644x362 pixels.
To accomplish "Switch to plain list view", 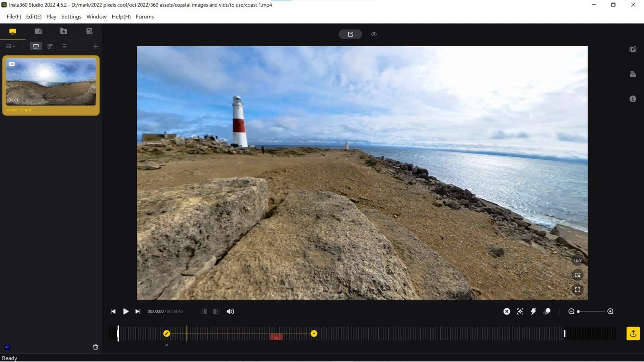I will pyautogui.click(x=64, y=46).
